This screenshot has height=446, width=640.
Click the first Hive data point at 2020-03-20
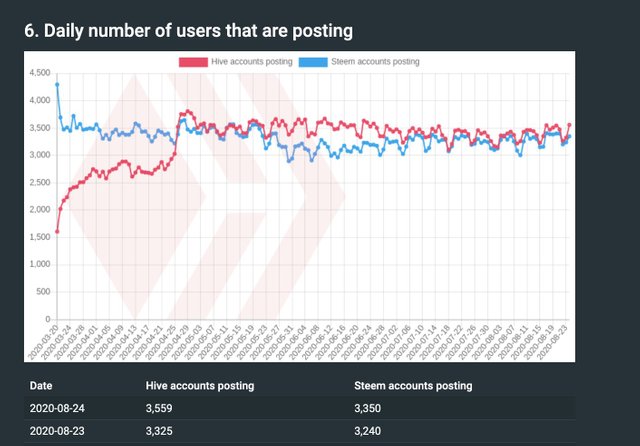click(57, 231)
